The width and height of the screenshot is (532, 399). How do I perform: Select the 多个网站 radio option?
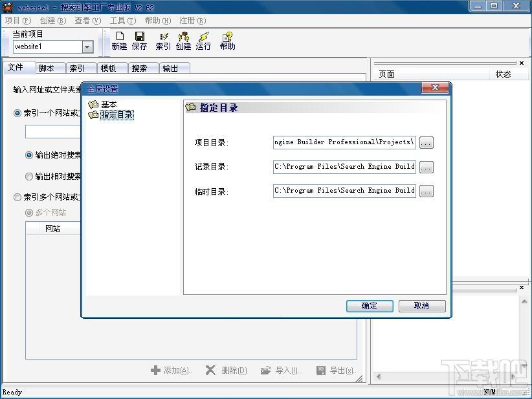pyautogui.click(x=29, y=213)
